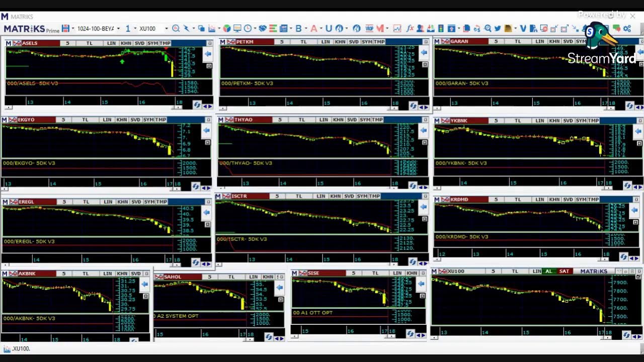Click the blue V icon in toolbar
Image resolution: width=644 pixels, height=362 pixels.
point(523,29)
